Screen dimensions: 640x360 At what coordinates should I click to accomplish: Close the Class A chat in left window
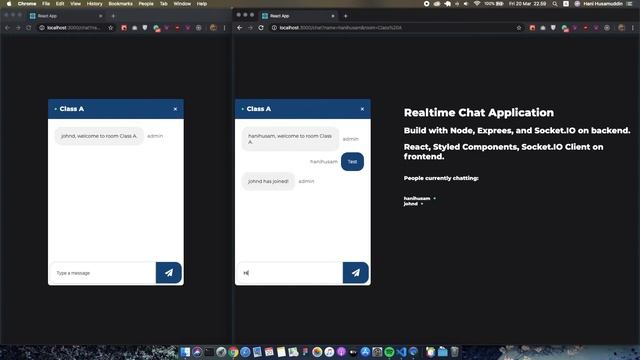176,109
